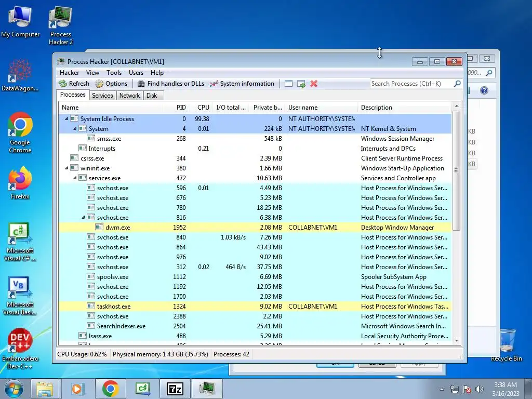Sort by Private bytes column header
The image size is (532, 399).
click(x=268, y=107)
